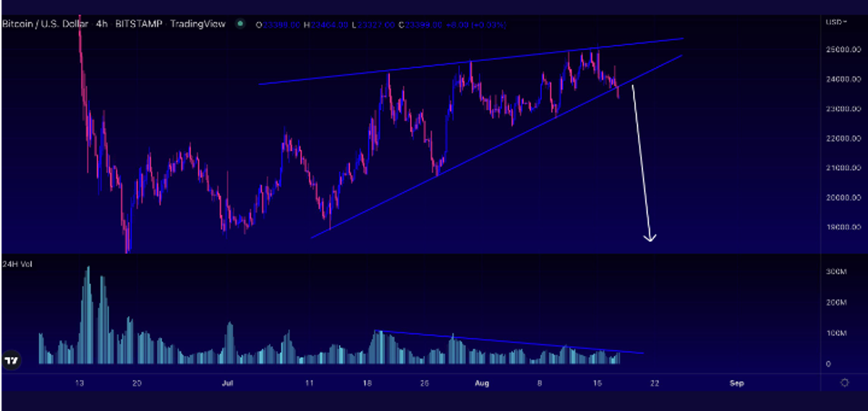Viewport: 868px width, 411px height.
Task: Click the BITSTAMP exchange label
Action: tap(137, 24)
